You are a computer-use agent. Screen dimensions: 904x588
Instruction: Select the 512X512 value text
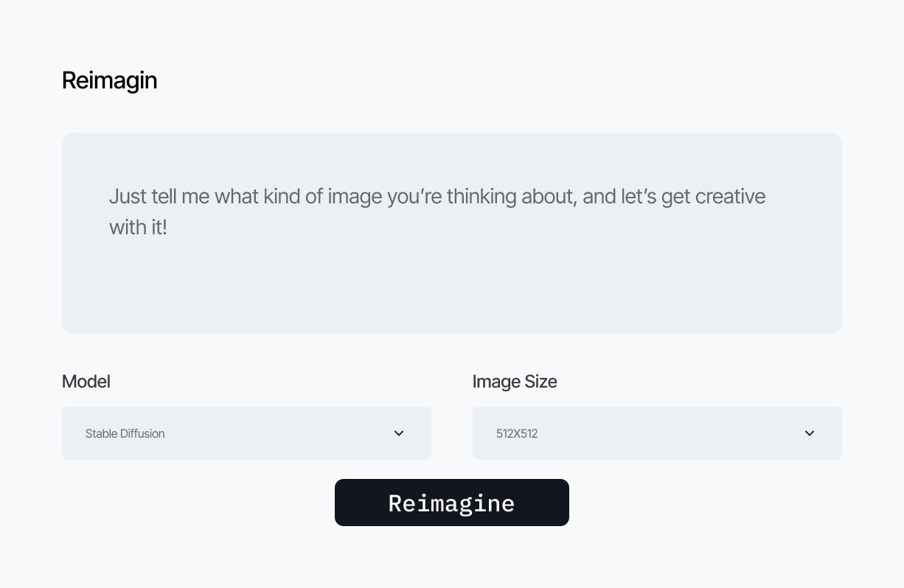pyautogui.click(x=517, y=433)
